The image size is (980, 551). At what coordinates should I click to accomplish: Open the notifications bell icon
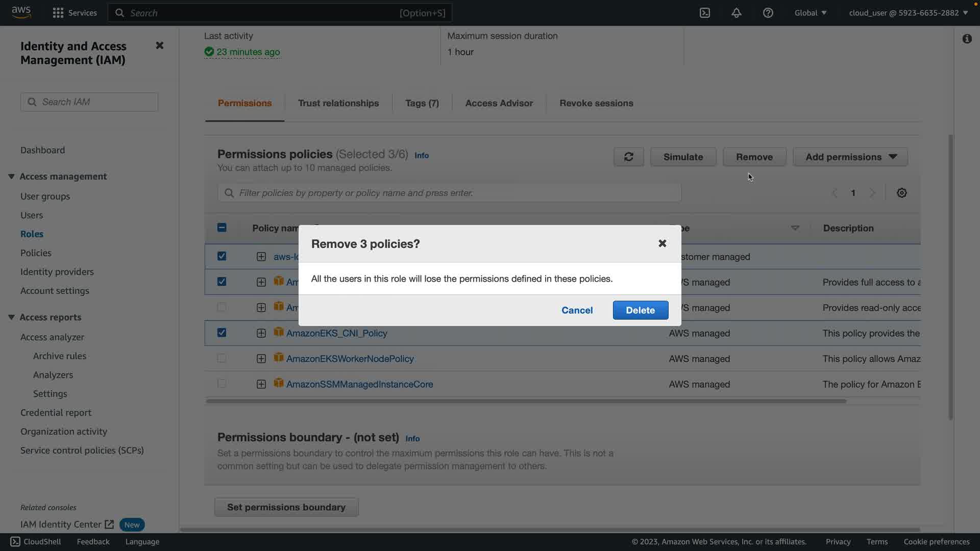[736, 13]
